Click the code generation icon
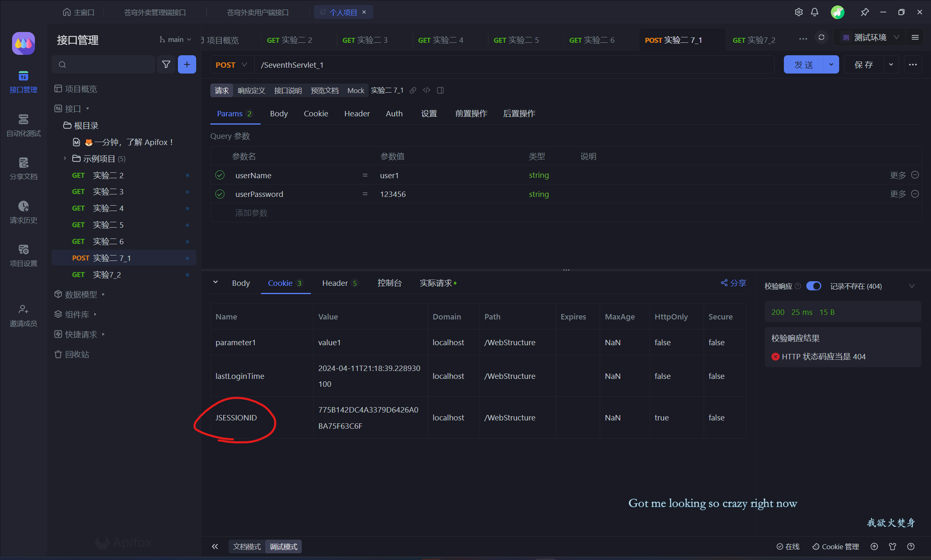The width and height of the screenshot is (931, 560). coord(426,90)
